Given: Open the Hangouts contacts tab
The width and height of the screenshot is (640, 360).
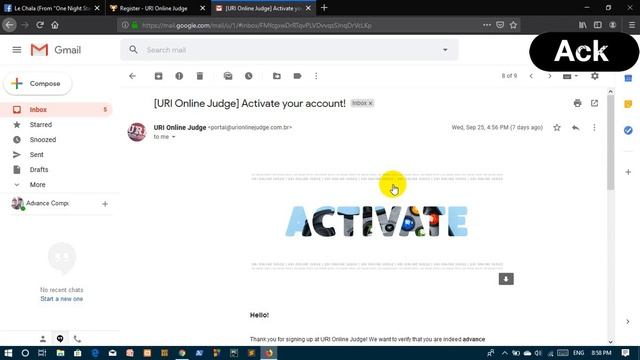Looking at the screenshot, I should click(x=42, y=339).
